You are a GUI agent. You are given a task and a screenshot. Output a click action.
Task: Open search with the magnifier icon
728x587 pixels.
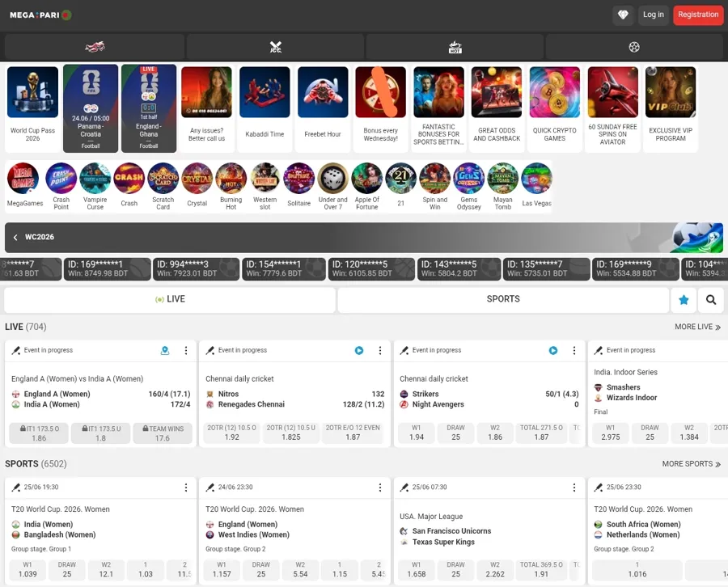click(x=711, y=300)
